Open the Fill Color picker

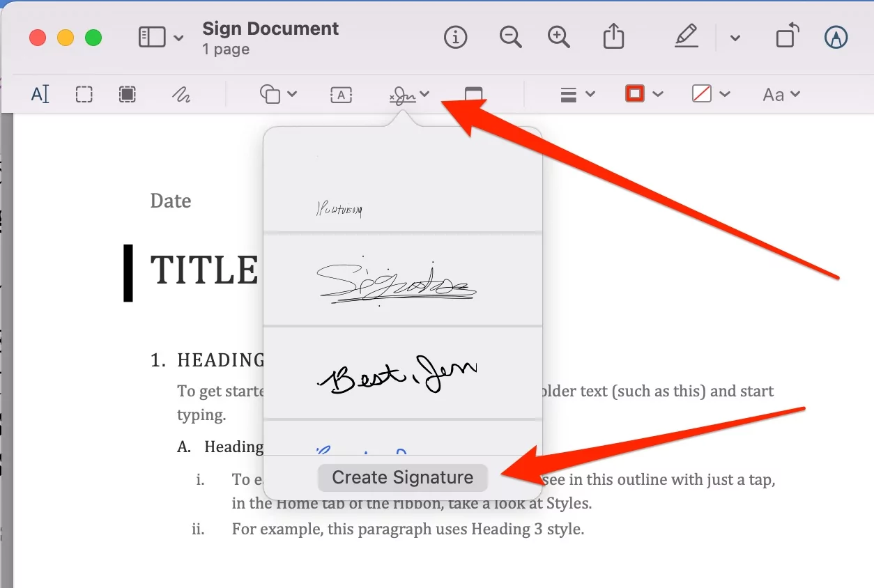tap(710, 94)
